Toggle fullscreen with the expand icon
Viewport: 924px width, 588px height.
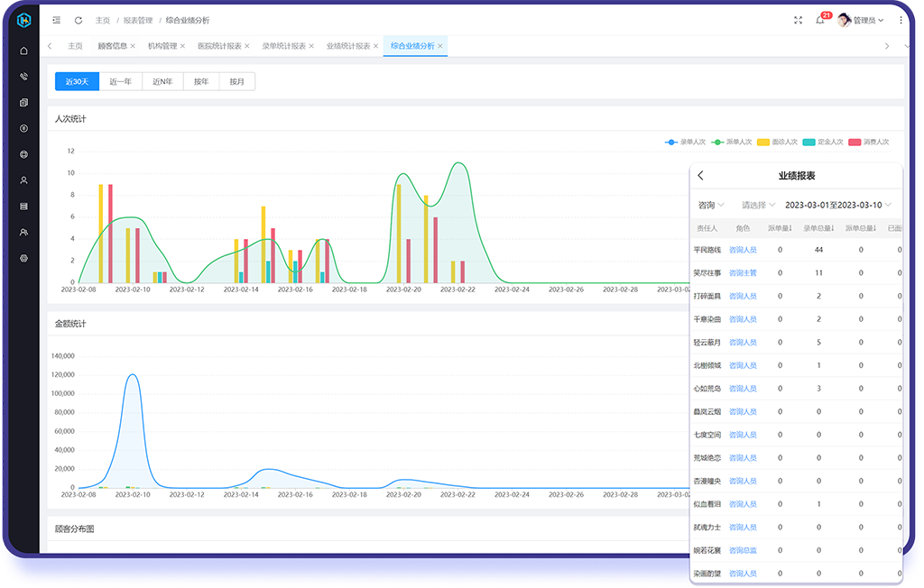coord(798,20)
